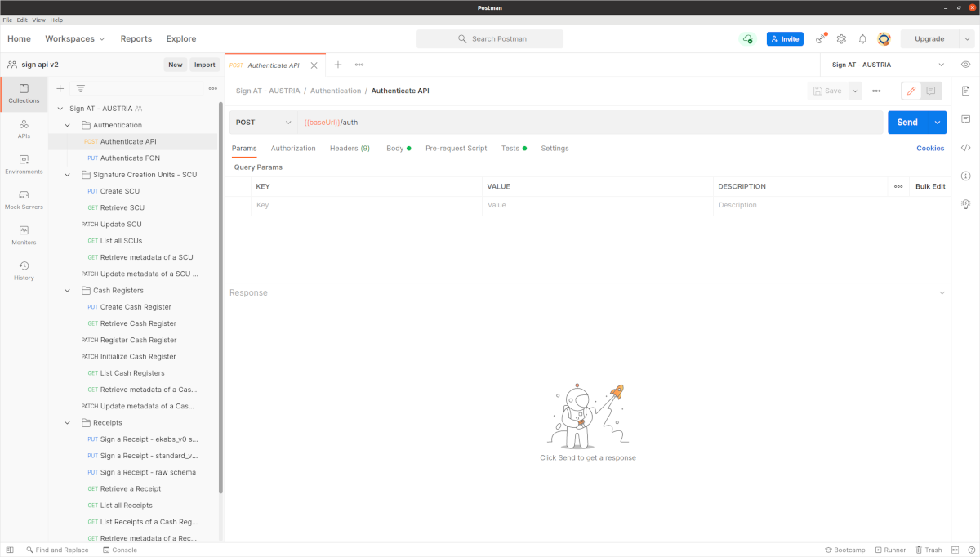Viewport: 980px width, 557px height.
Task: Switch to the Tests tab
Action: tap(514, 149)
